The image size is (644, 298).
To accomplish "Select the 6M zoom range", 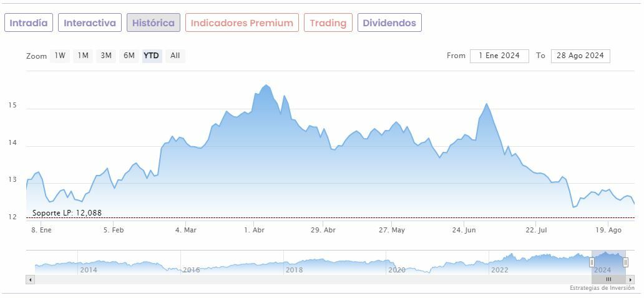I will pos(129,56).
